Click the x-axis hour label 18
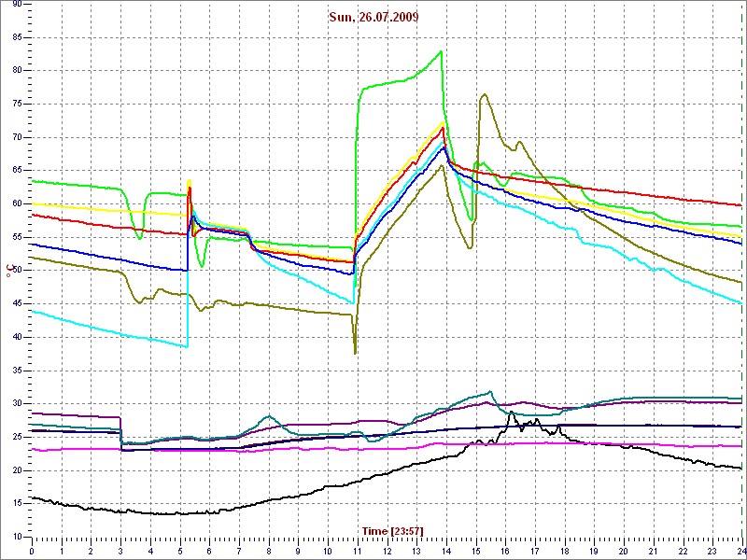Screen dimensions: 747x560 click(x=565, y=551)
